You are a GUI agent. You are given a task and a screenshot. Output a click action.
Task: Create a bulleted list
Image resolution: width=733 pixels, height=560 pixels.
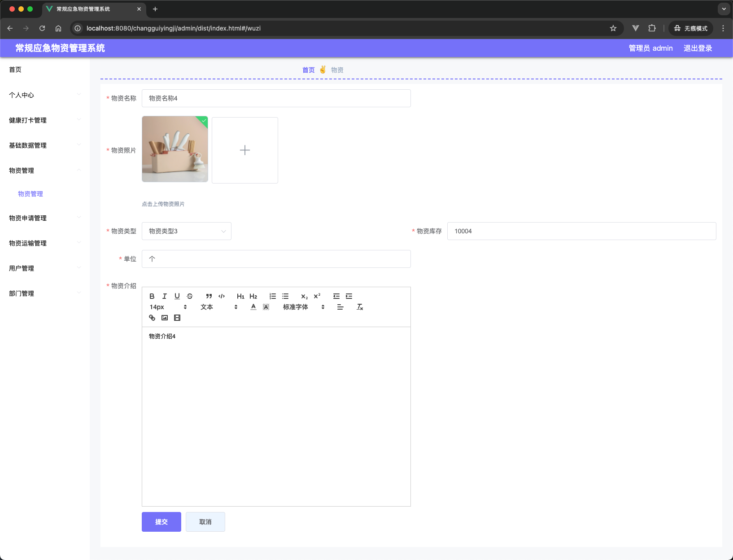[x=285, y=296]
